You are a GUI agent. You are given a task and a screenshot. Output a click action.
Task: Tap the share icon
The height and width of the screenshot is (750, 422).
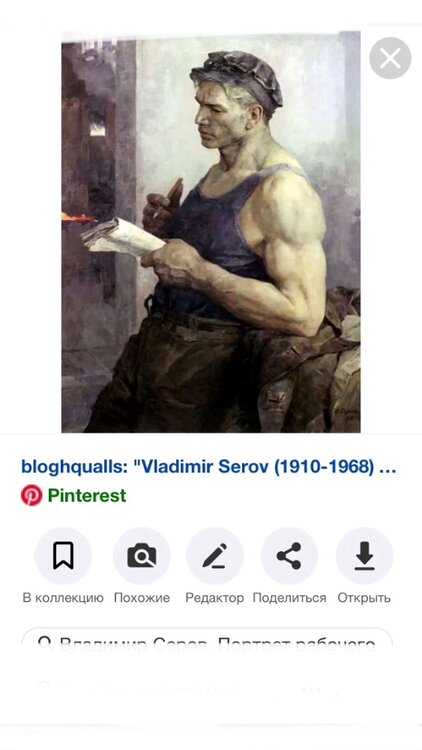[289, 555]
